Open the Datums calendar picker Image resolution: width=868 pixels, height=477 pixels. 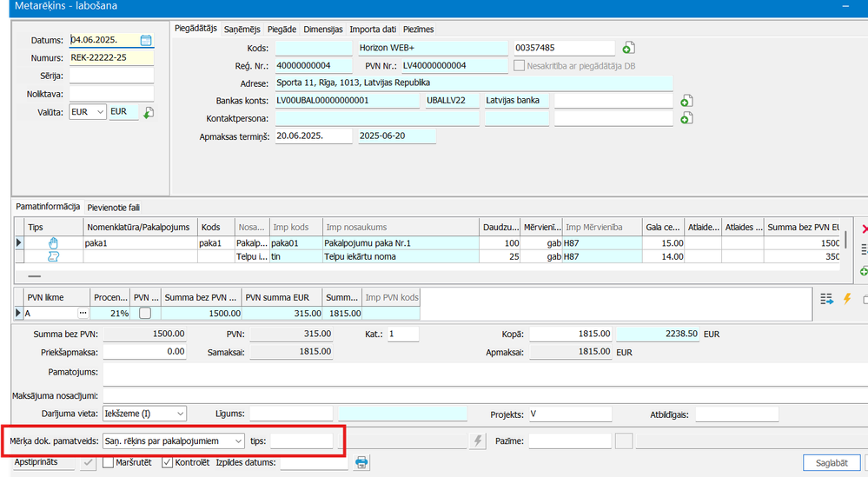coord(146,40)
